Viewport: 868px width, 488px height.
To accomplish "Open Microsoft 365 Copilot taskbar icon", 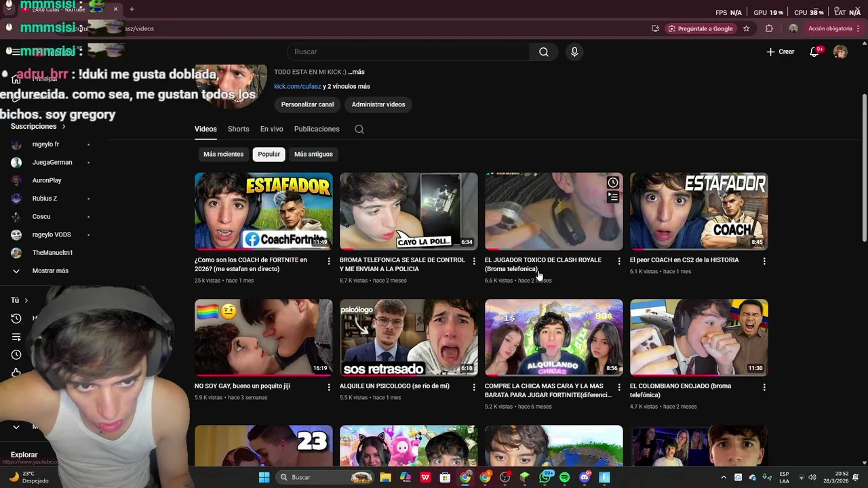I will (x=406, y=477).
